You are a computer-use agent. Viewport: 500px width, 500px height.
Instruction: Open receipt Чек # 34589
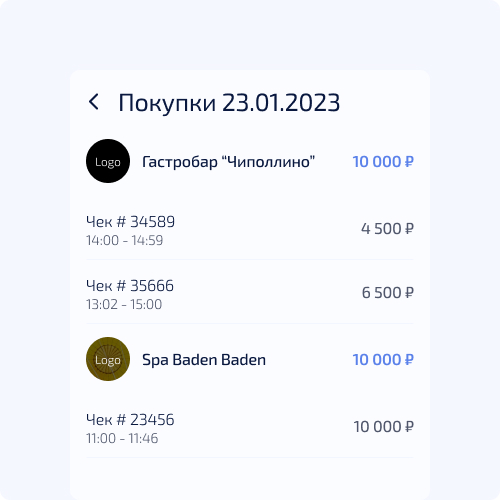click(250, 230)
